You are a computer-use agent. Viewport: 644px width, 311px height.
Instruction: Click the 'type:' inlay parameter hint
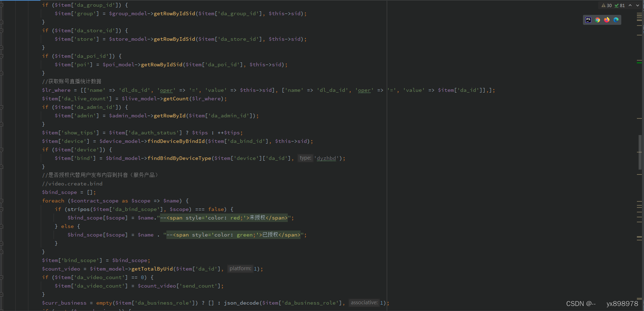305,158
